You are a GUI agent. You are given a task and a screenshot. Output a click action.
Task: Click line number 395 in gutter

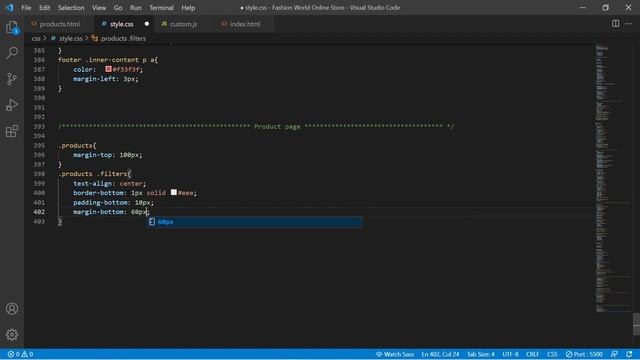pyautogui.click(x=39, y=145)
